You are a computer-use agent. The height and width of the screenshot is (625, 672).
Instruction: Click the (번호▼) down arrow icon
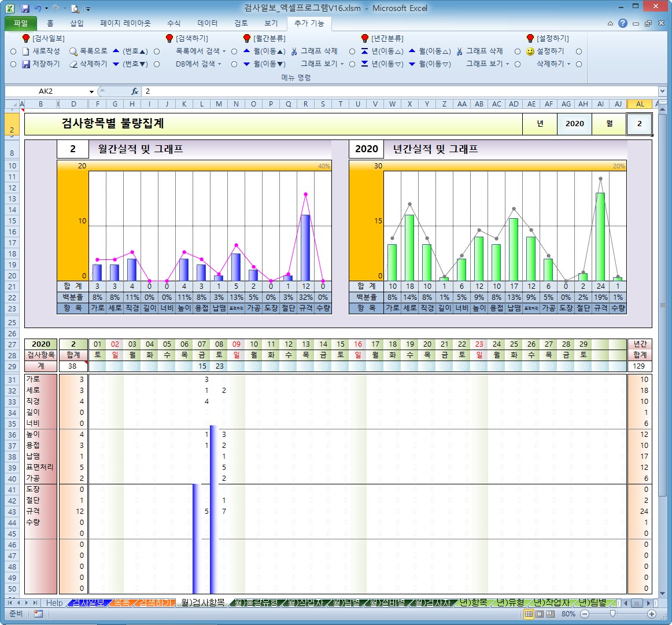(116, 64)
